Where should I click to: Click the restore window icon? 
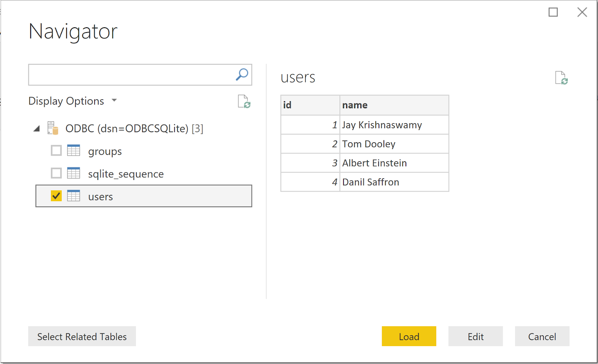(x=554, y=12)
